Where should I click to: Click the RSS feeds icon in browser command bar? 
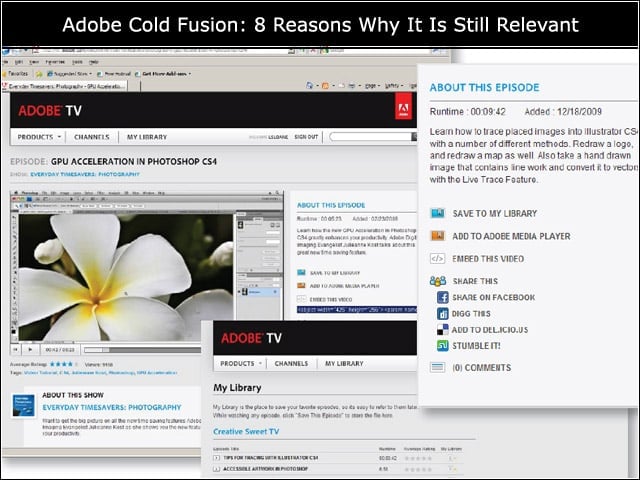[325, 86]
